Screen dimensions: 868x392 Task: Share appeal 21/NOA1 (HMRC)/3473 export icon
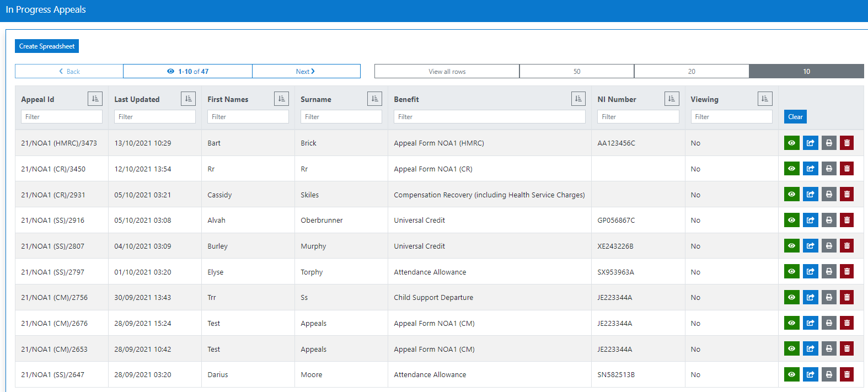click(x=810, y=143)
